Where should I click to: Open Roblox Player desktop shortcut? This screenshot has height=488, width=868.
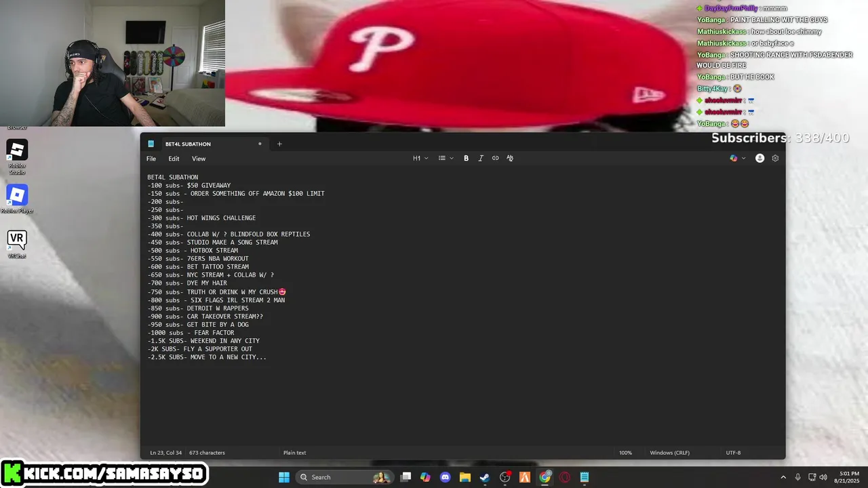point(17,199)
